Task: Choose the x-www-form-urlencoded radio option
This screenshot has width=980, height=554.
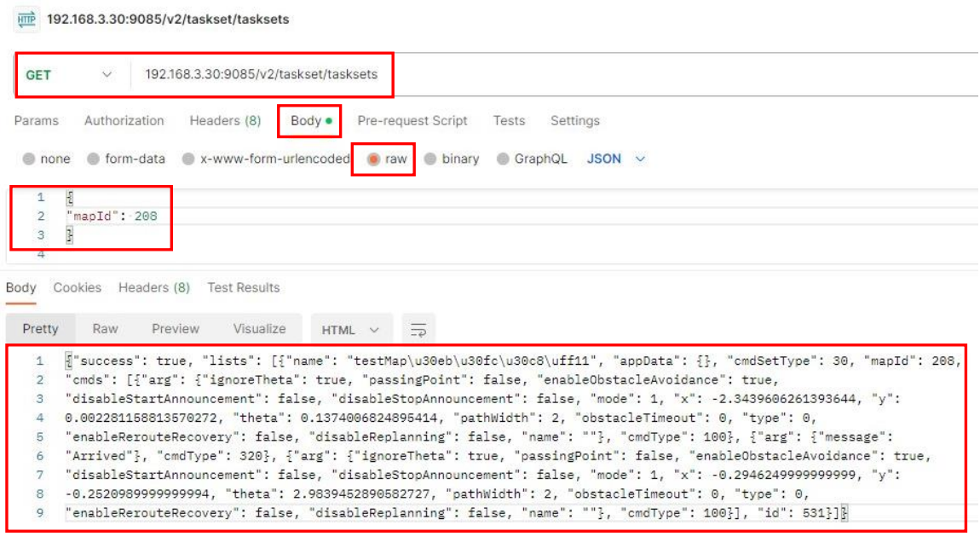Action: [x=187, y=159]
